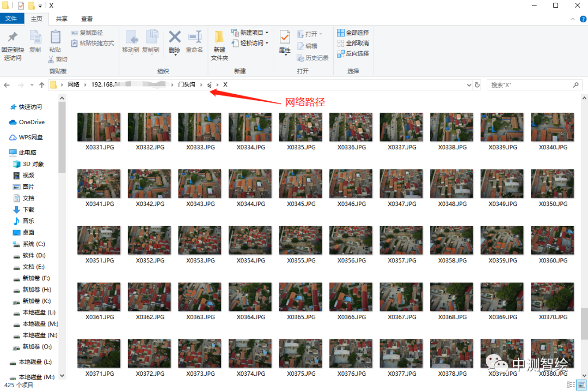
Task: Click the Open button in the ribbon
Action: coord(310,34)
